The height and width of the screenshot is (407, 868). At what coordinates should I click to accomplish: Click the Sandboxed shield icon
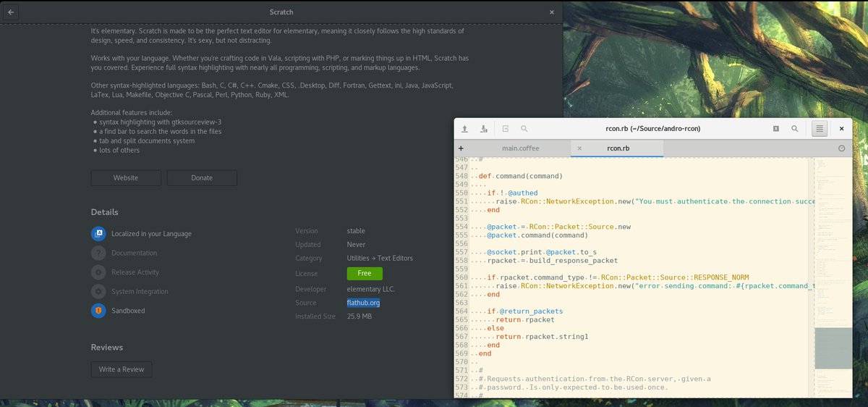[x=98, y=310]
